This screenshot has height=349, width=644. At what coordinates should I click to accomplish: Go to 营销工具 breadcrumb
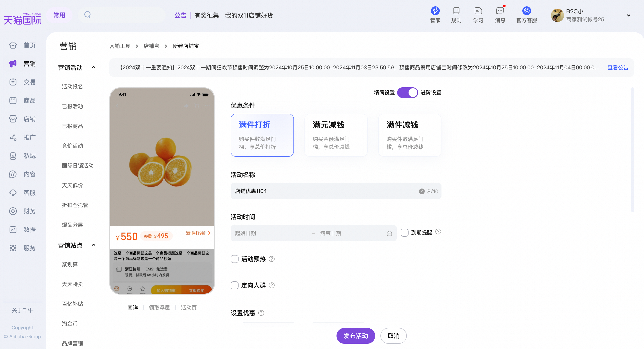[x=120, y=46]
